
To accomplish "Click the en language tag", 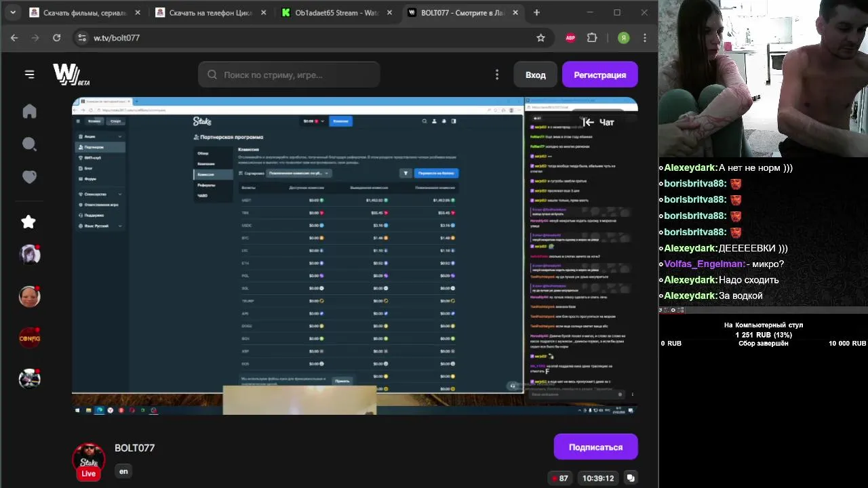I will point(123,471).
